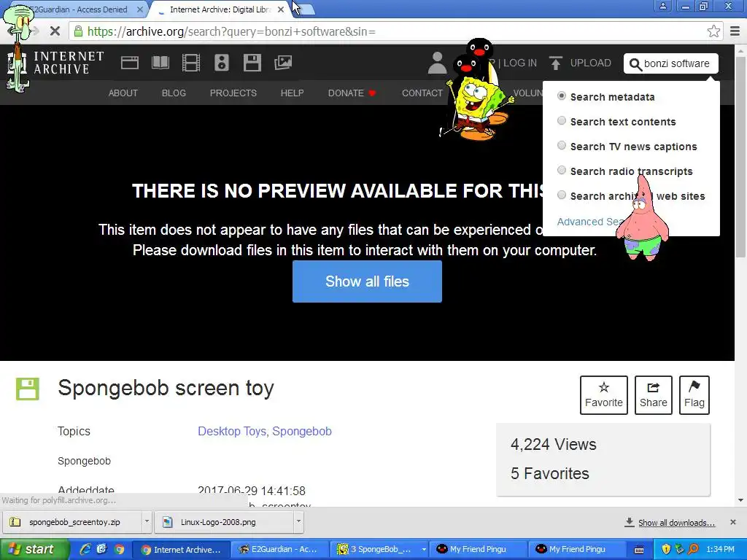This screenshot has height=560, width=747.
Task: Click the Windows start button
Action: (34, 550)
